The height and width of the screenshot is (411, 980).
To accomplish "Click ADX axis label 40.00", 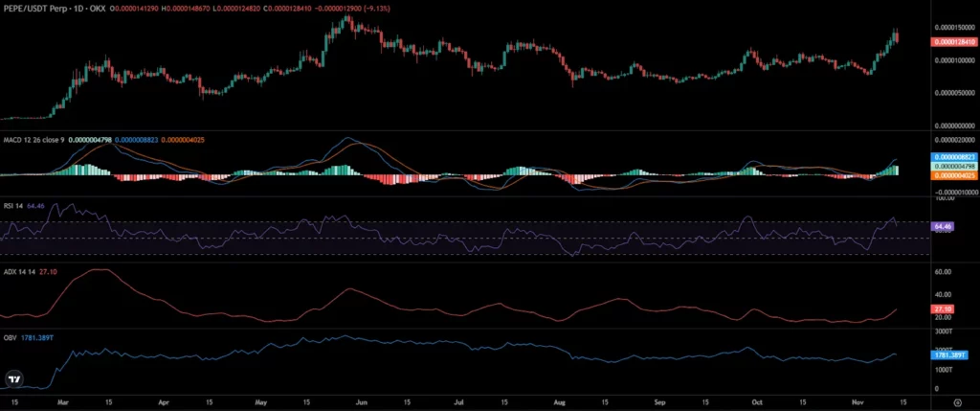I will coord(943,295).
